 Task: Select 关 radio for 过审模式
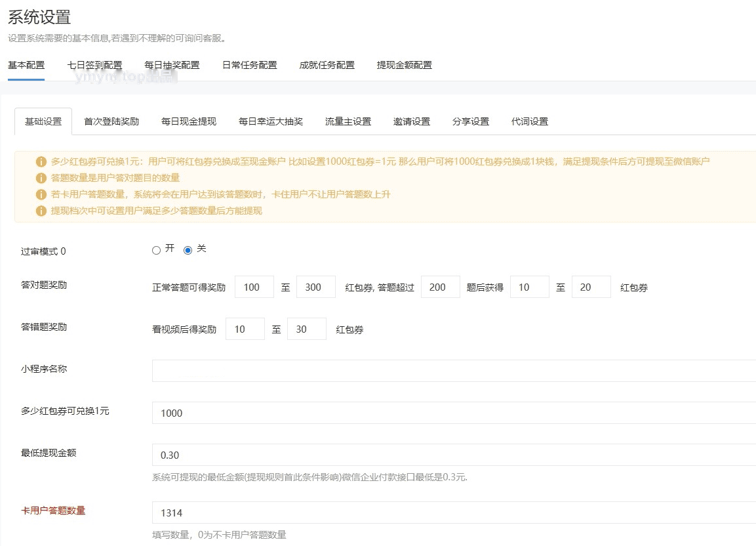pos(188,250)
